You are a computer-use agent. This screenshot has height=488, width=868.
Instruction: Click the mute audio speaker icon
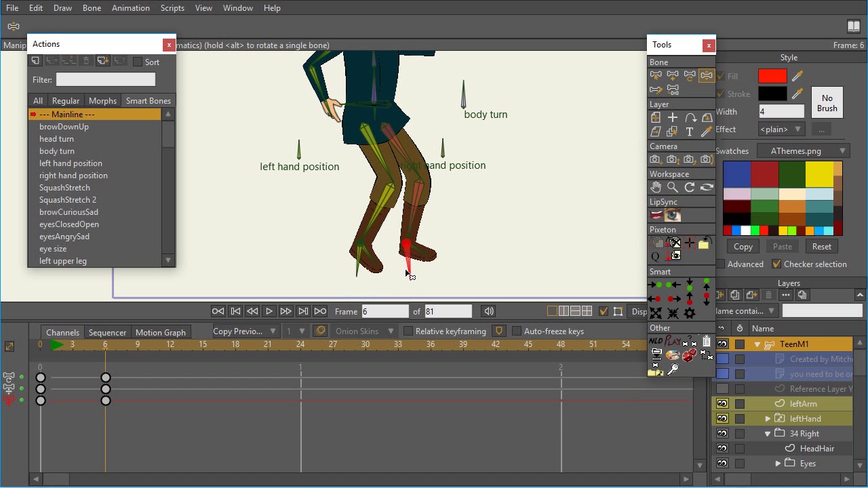point(488,311)
